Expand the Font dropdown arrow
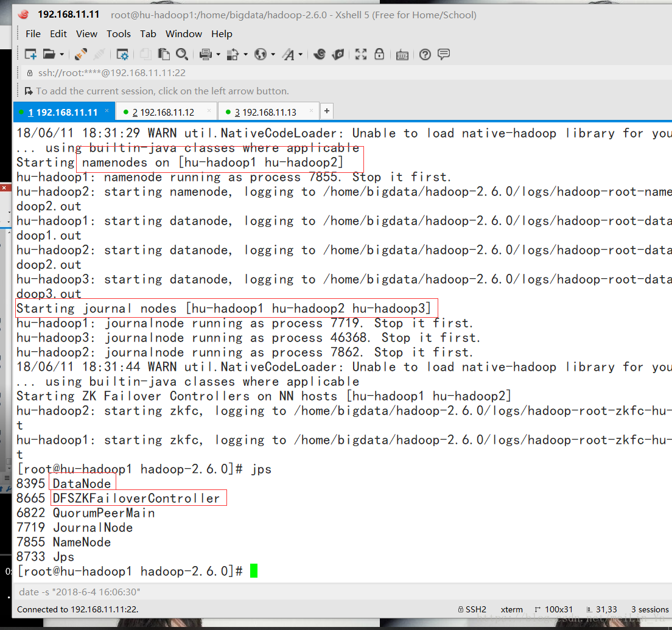The width and height of the screenshot is (672, 630). point(301,54)
